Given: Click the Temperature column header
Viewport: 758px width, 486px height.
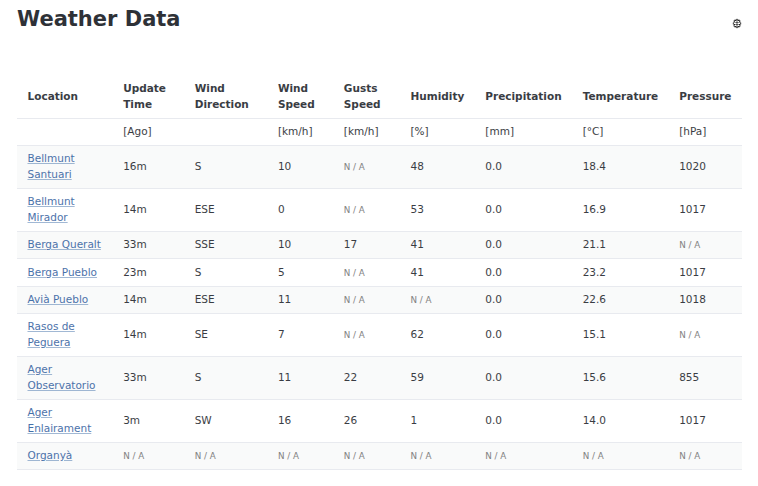Looking at the screenshot, I should pos(620,96).
